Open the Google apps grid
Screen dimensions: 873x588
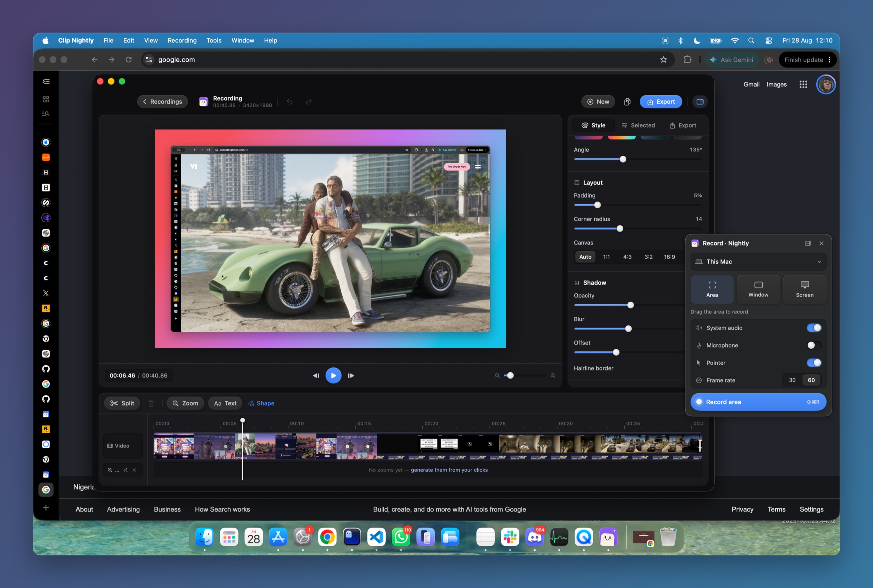point(803,84)
